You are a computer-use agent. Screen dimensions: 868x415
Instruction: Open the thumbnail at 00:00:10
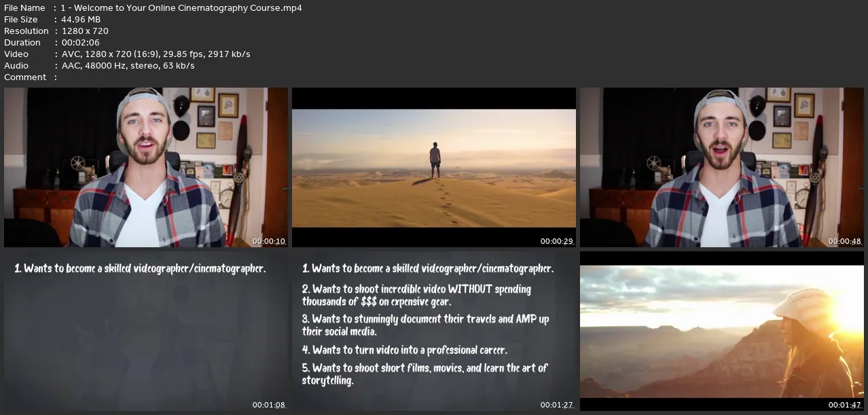click(x=146, y=167)
